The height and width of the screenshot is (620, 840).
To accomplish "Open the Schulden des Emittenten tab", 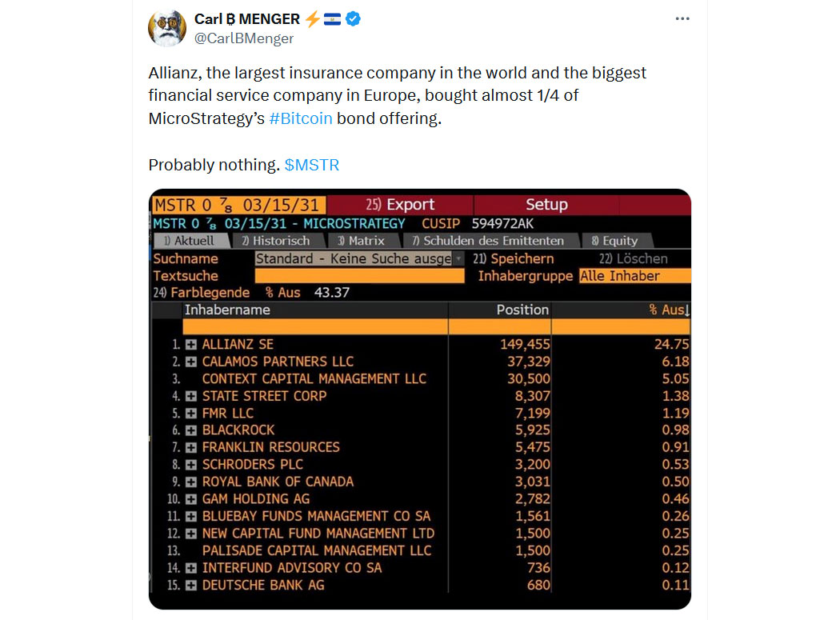I will pyautogui.click(x=489, y=241).
